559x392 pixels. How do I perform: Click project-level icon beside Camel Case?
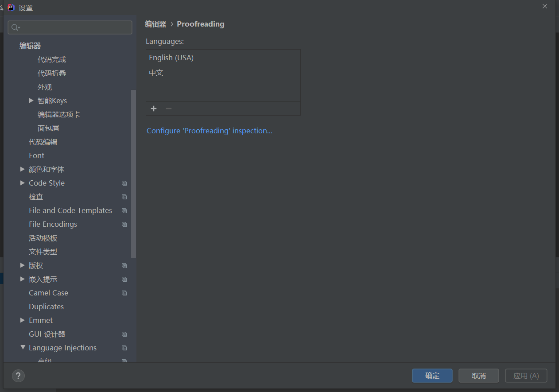pos(124,293)
